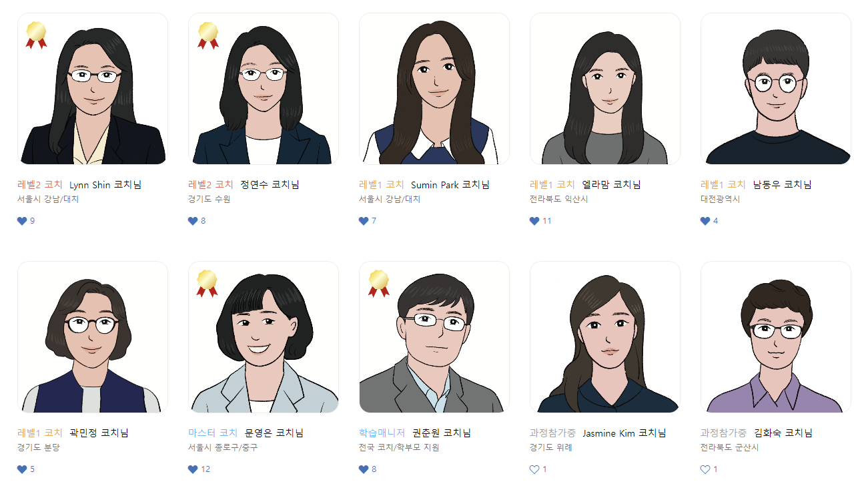This screenshot has height=482, width=868.
Task: Toggle empty heart under 김화숙 코치님
Action: click(x=705, y=469)
